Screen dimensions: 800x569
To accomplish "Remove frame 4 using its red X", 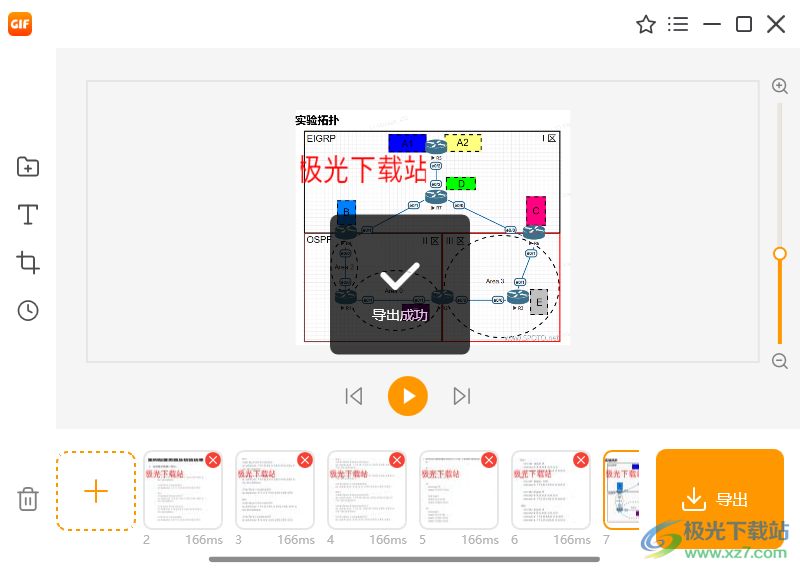I will click(x=397, y=460).
